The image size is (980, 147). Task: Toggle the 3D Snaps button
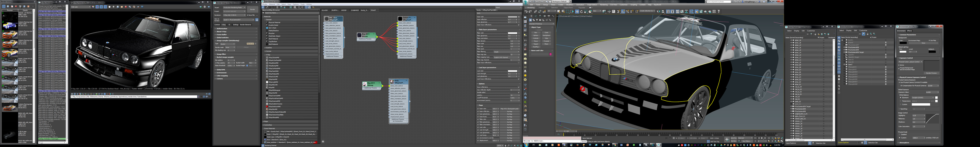[619, 12]
